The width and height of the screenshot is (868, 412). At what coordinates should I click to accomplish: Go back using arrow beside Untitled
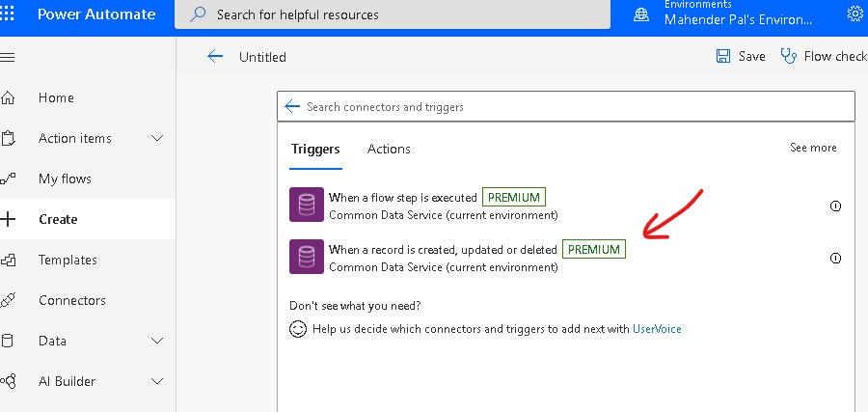tap(215, 56)
